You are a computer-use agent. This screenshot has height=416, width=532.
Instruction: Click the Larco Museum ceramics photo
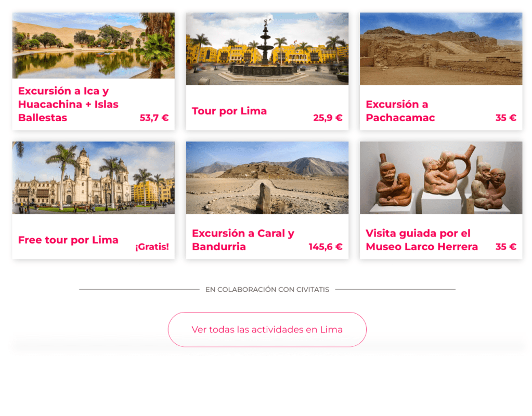pyautogui.click(x=440, y=178)
